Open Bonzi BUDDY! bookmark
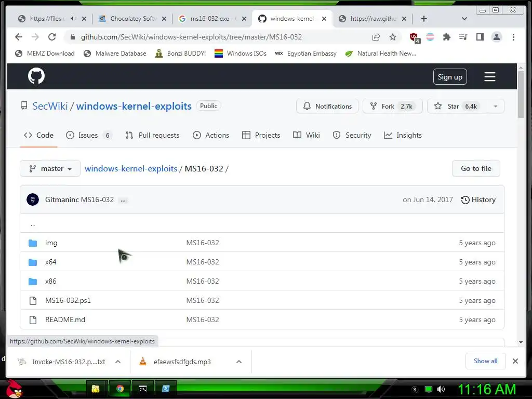 (x=180, y=54)
